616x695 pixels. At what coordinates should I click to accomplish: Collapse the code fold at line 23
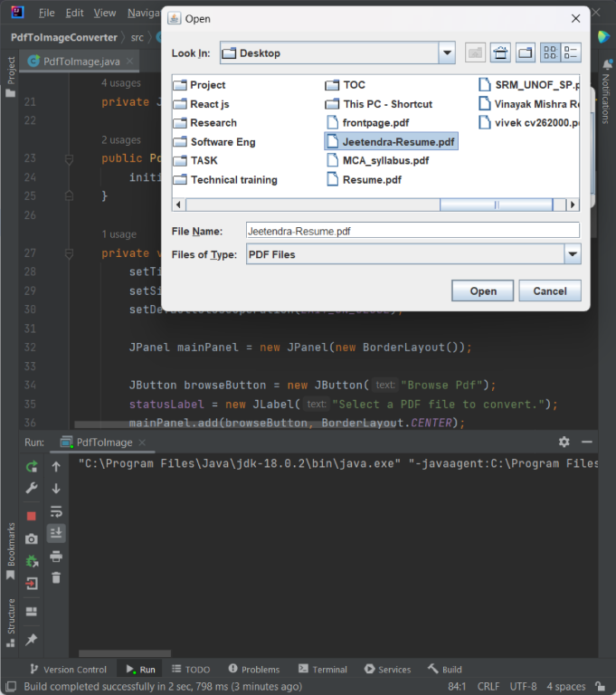69,158
